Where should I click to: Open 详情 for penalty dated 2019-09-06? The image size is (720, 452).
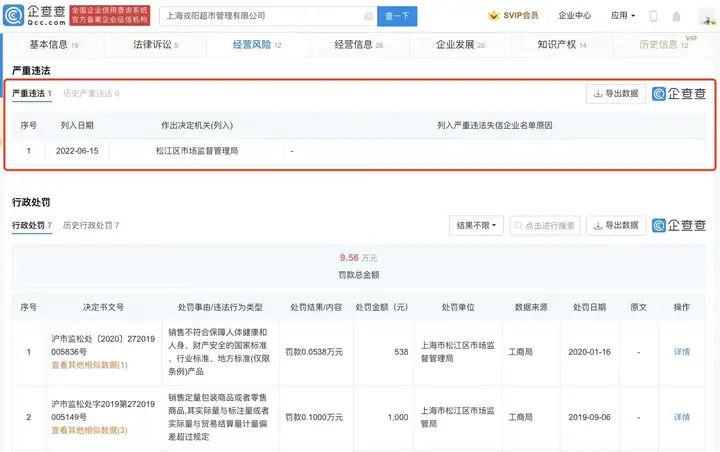tap(681, 417)
